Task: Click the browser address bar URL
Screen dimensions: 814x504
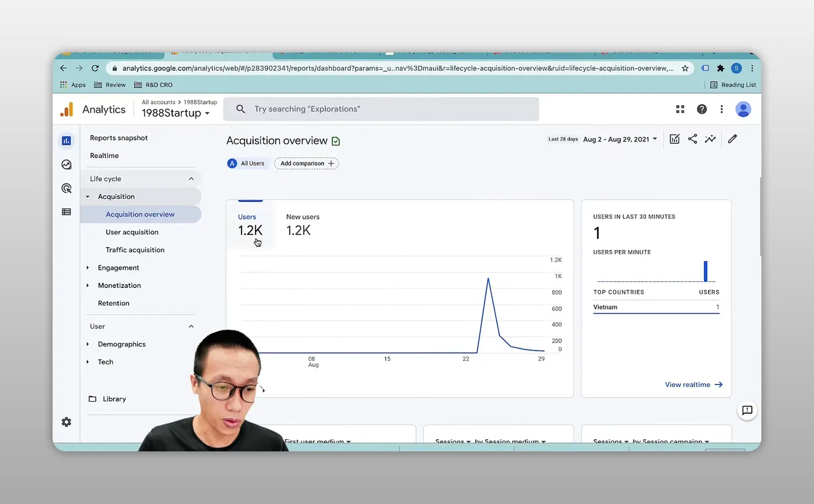Action: [398, 68]
